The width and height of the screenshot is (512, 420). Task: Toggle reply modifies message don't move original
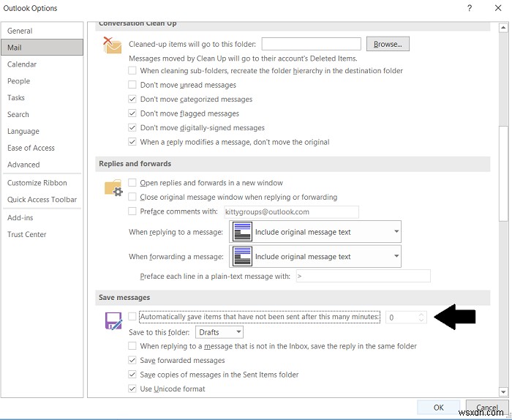132,142
